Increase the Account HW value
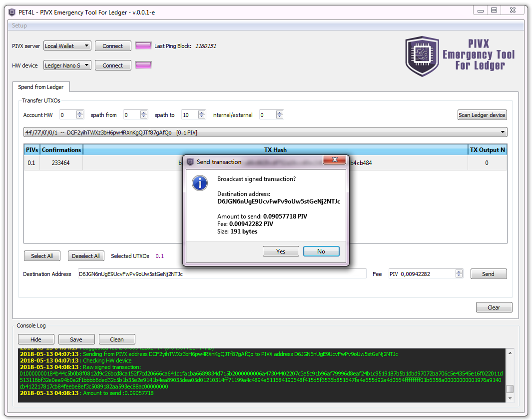The height and width of the screenshot is (420, 532). [x=80, y=112]
